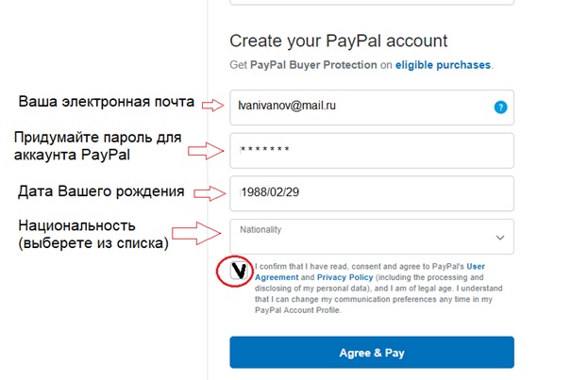Click the red arrow beside birth date field
The width and height of the screenshot is (588, 380).
(211, 192)
